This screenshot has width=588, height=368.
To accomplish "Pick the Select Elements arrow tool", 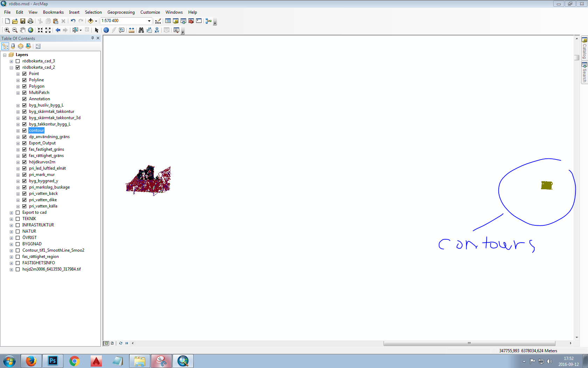I will click(97, 30).
